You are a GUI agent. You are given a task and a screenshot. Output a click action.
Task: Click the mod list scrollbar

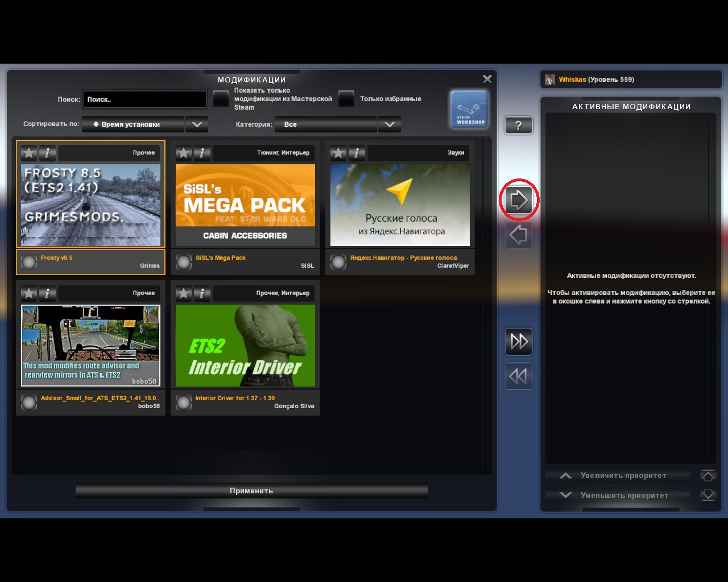point(483,306)
